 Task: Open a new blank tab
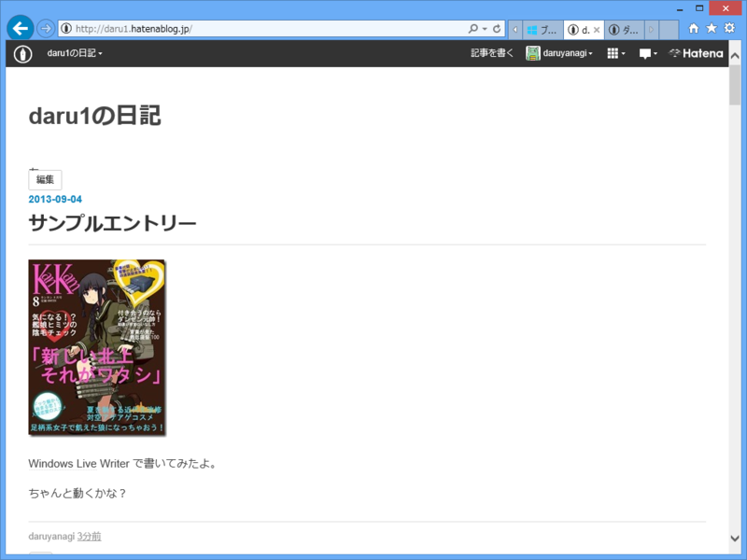pos(669,30)
